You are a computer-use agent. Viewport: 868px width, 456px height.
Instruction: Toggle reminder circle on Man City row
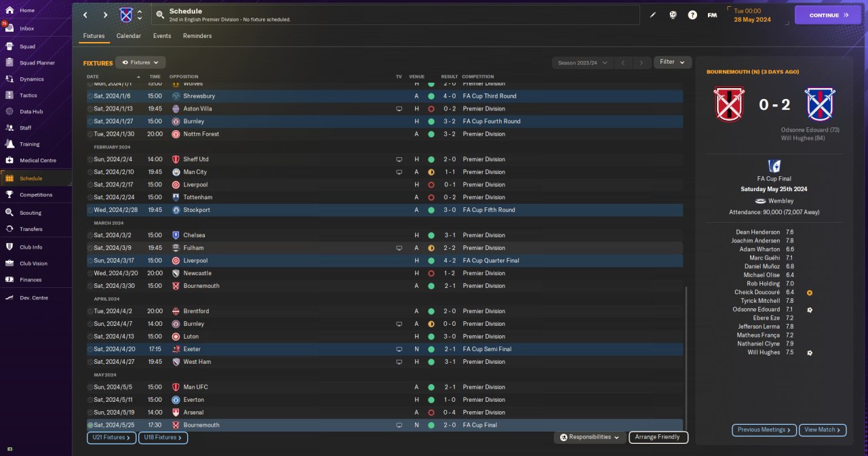tap(90, 172)
